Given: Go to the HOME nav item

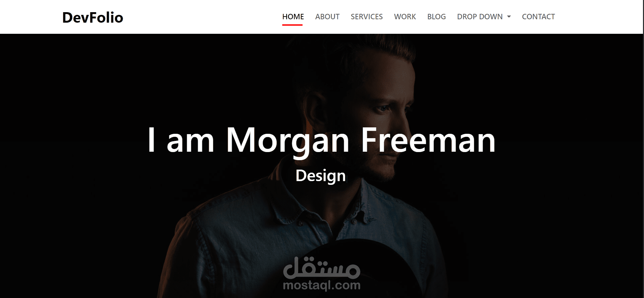Looking at the screenshot, I should (293, 17).
